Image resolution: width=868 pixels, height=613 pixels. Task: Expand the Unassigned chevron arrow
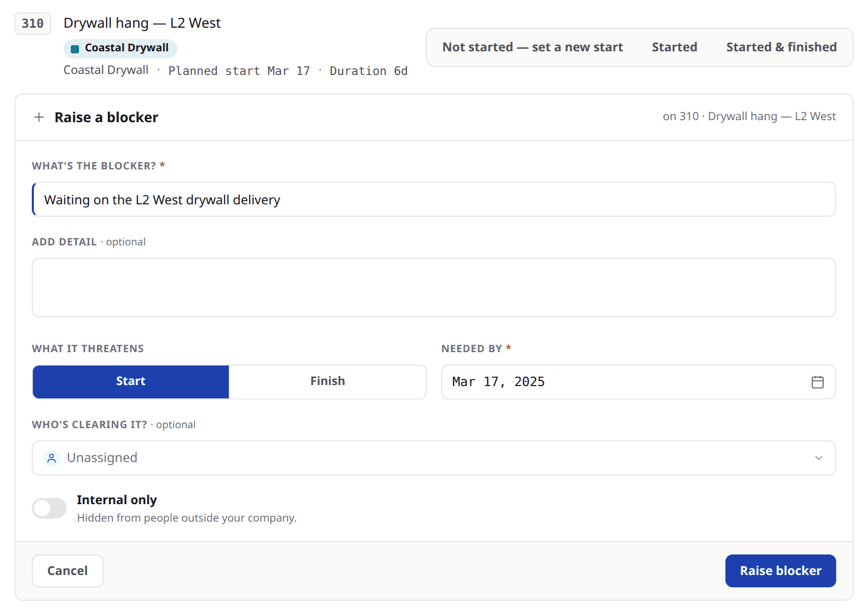819,458
